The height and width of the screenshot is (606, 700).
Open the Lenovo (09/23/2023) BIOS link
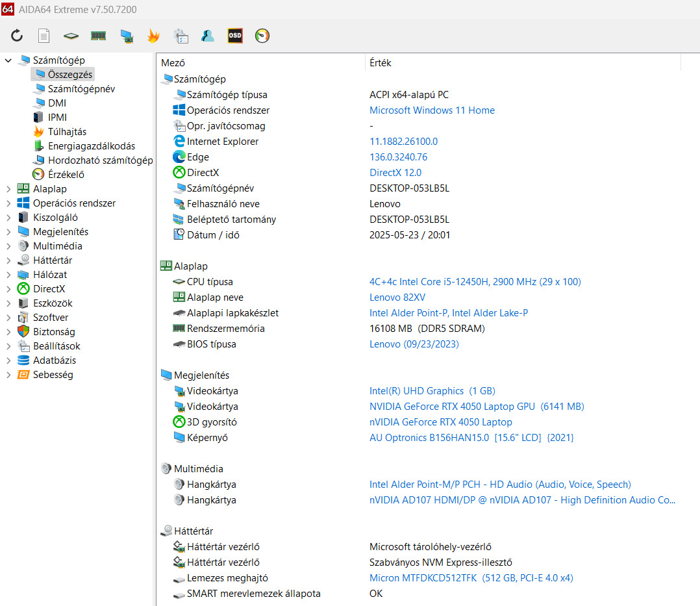click(x=414, y=344)
